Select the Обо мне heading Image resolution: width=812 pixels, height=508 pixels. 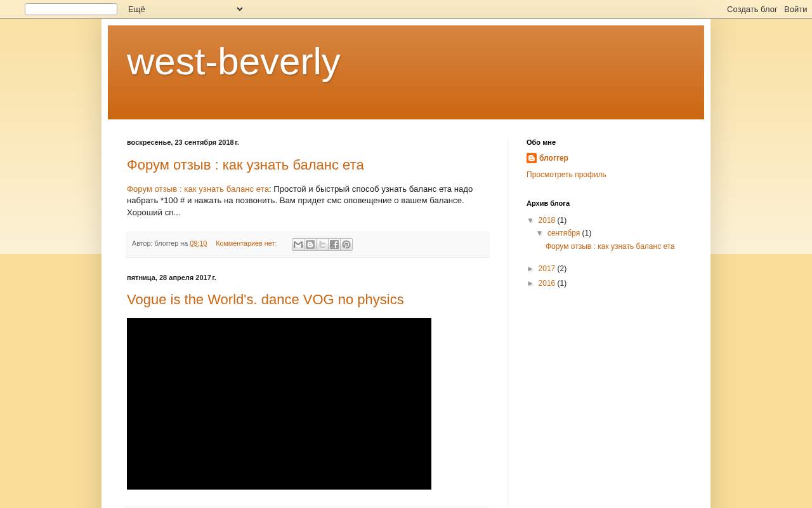click(541, 142)
